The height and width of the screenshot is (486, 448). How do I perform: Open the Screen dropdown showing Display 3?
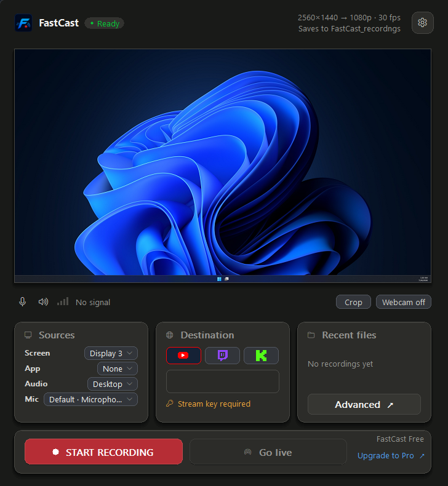pos(111,353)
